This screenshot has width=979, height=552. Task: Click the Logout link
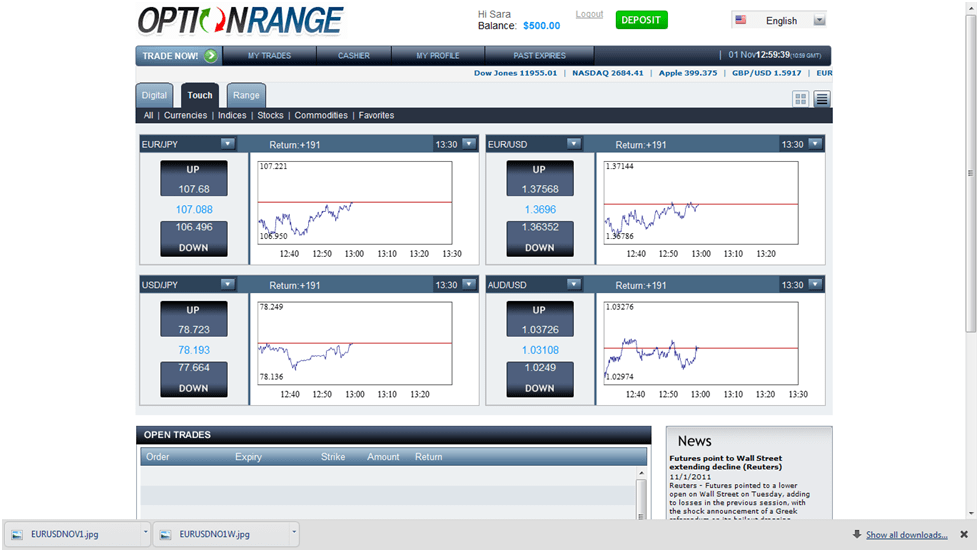589,14
